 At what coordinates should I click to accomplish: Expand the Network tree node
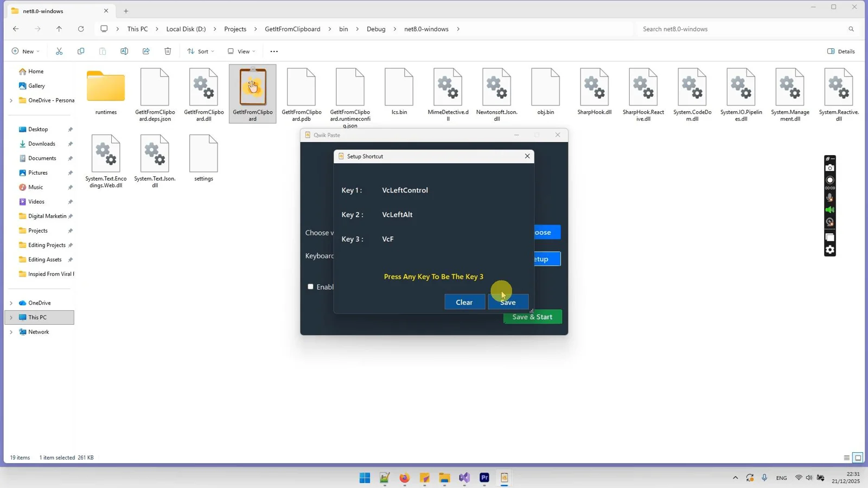pyautogui.click(x=11, y=332)
